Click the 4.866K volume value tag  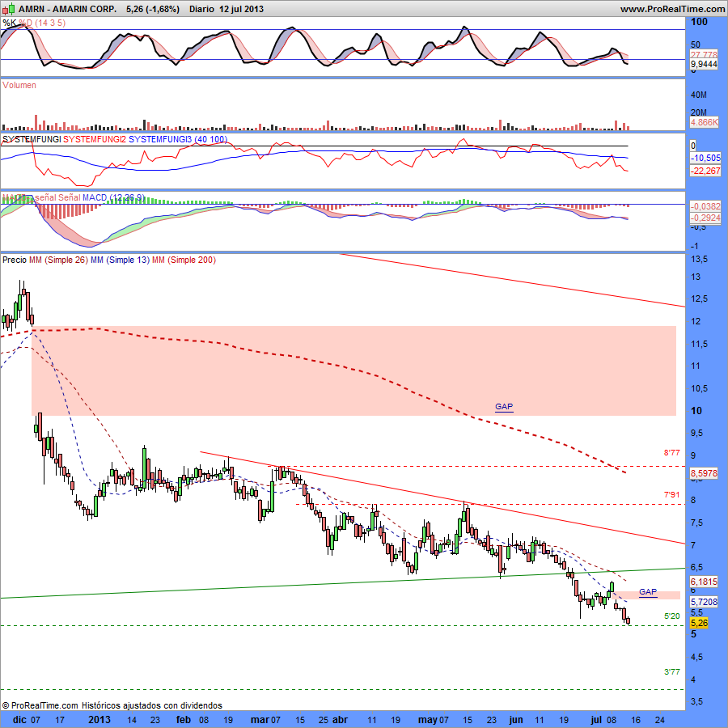pyautogui.click(x=705, y=123)
